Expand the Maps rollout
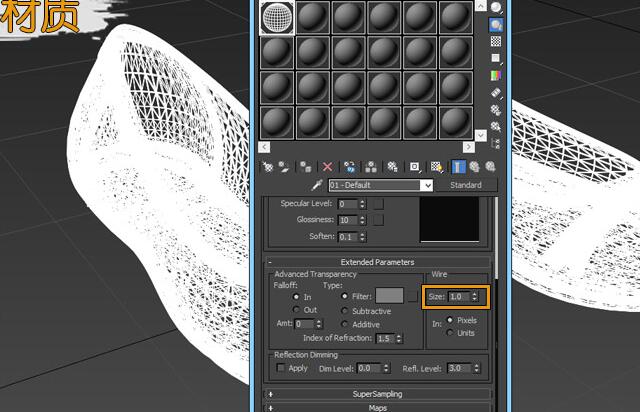 coord(377,407)
